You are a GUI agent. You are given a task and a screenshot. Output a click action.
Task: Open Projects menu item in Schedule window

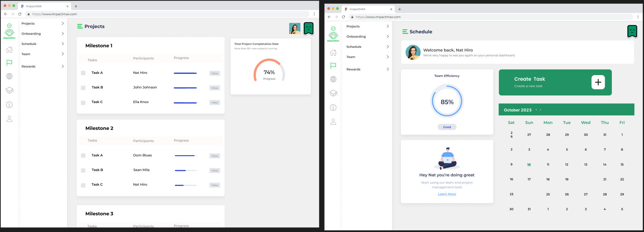pos(353,26)
